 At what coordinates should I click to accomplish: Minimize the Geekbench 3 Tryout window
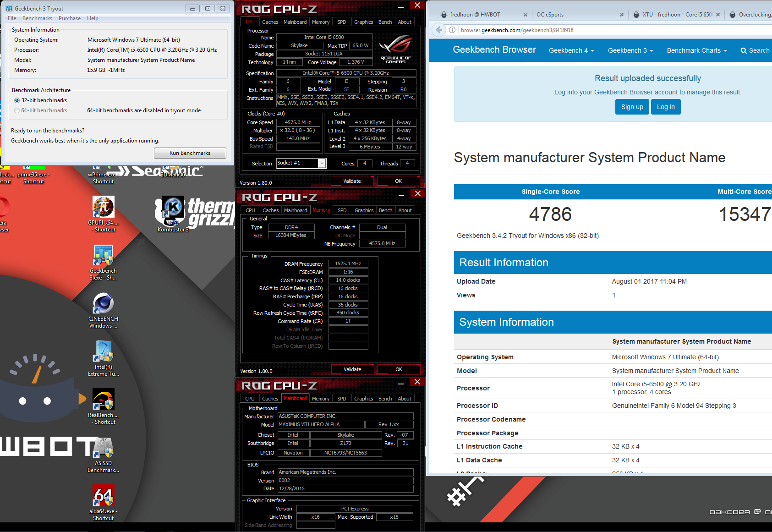pyautogui.click(x=192, y=9)
